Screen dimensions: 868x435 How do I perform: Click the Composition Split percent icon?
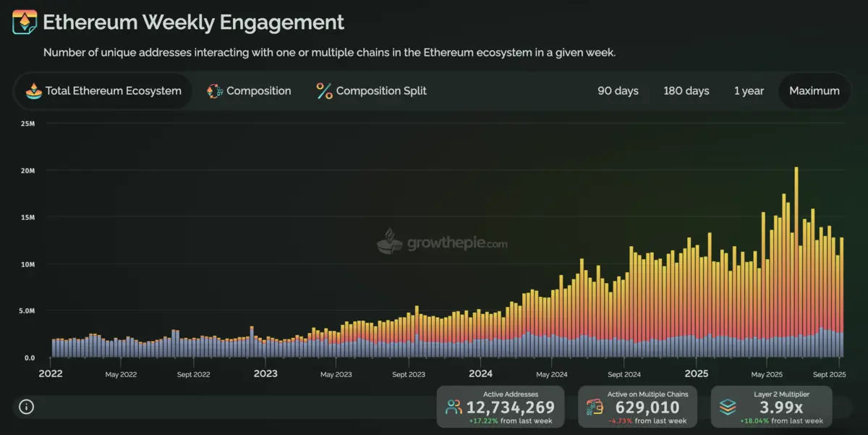point(324,91)
